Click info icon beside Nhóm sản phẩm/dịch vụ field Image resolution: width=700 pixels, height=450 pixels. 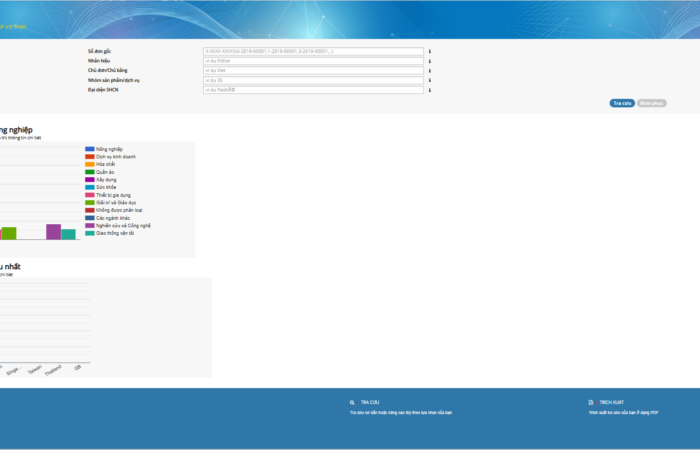coord(429,80)
